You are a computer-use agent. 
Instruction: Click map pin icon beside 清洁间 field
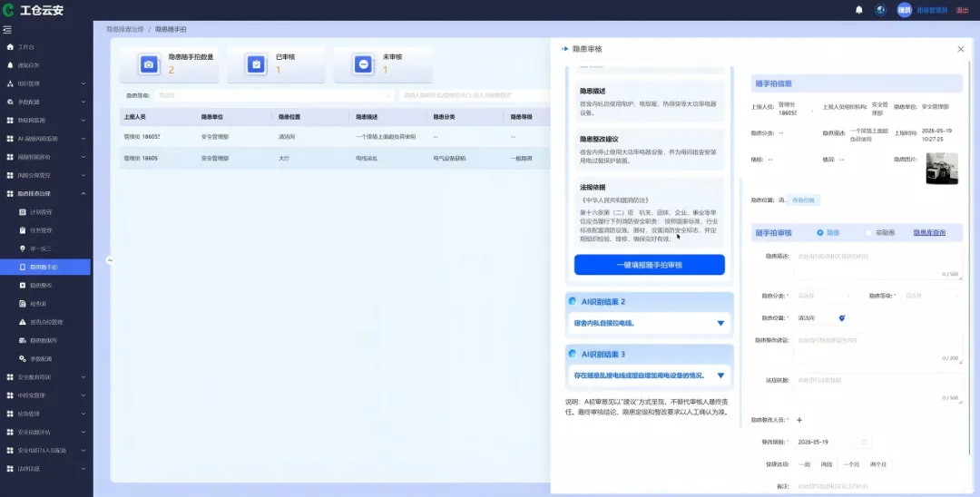[x=842, y=317]
